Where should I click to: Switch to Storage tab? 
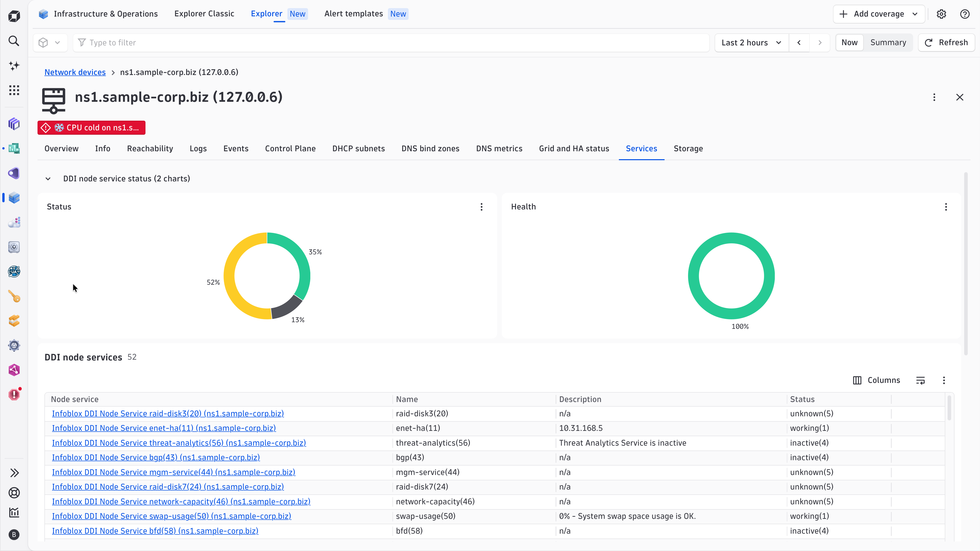[x=688, y=149]
